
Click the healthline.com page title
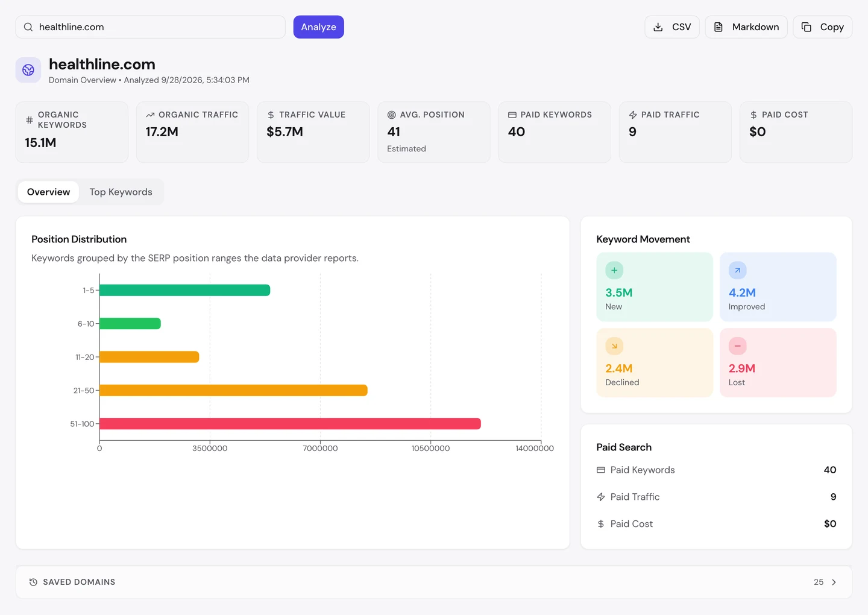point(102,65)
